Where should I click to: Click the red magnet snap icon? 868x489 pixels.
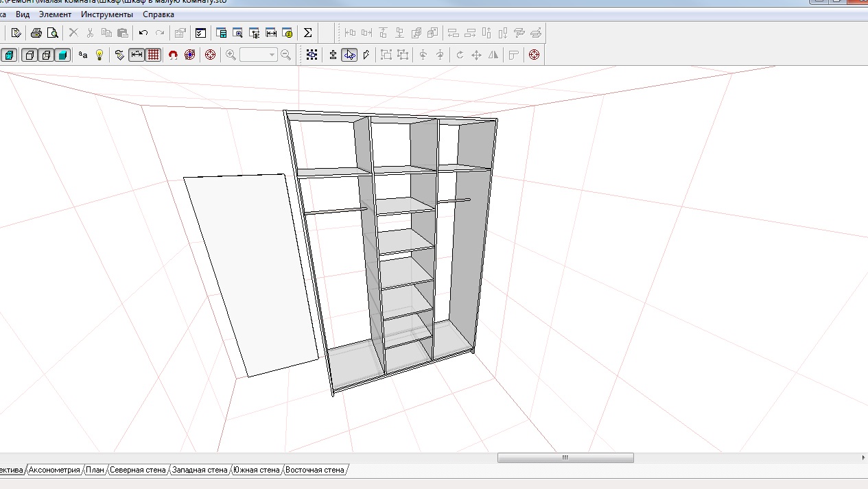(x=173, y=55)
